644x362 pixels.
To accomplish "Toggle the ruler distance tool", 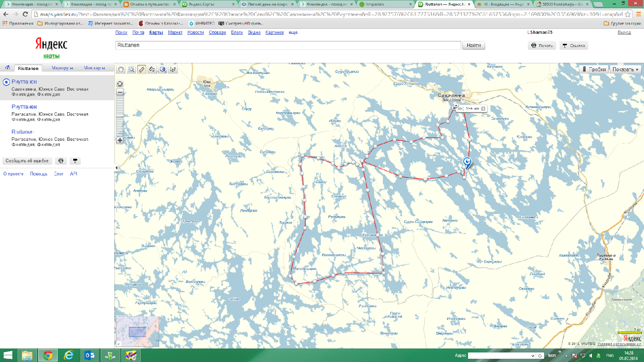I will (x=142, y=70).
